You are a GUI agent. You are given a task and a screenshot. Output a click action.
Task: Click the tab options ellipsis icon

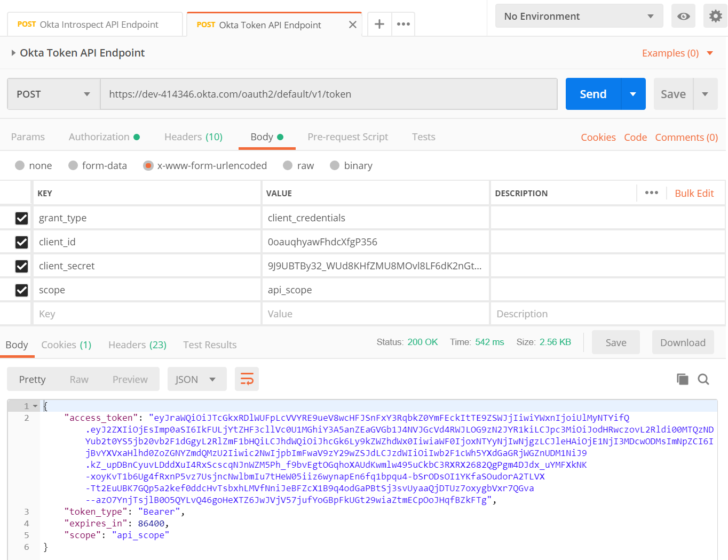403,25
